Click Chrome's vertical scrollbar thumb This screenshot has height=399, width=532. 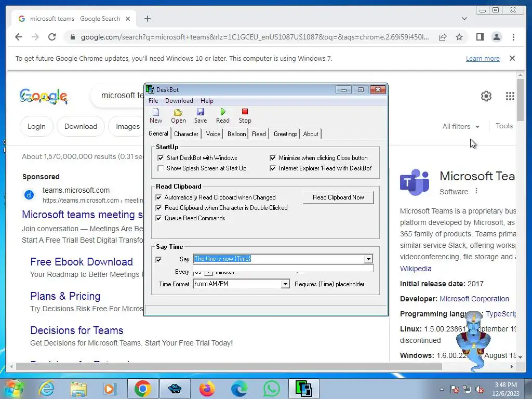[520, 99]
